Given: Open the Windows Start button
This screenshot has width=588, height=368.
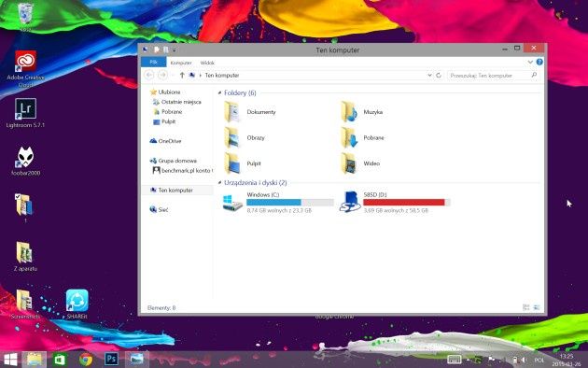Looking at the screenshot, I should pyautogui.click(x=10, y=360).
